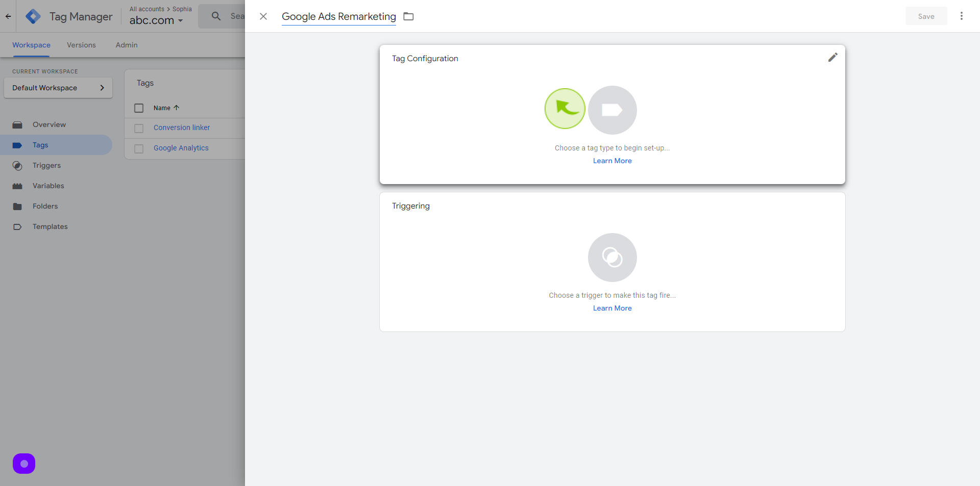Image resolution: width=980 pixels, height=486 pixels.
Task: Click the Folders sidebar icon
Action: [x=17, y=207]
